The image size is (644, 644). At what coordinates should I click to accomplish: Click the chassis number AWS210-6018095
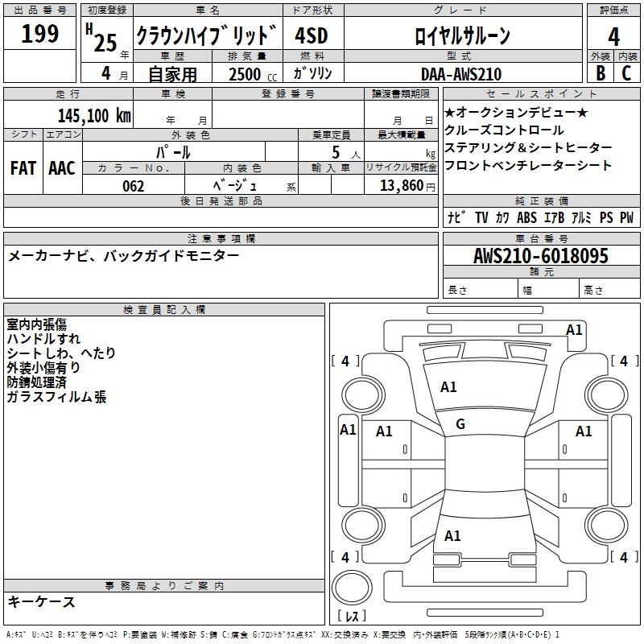(541, 256)
